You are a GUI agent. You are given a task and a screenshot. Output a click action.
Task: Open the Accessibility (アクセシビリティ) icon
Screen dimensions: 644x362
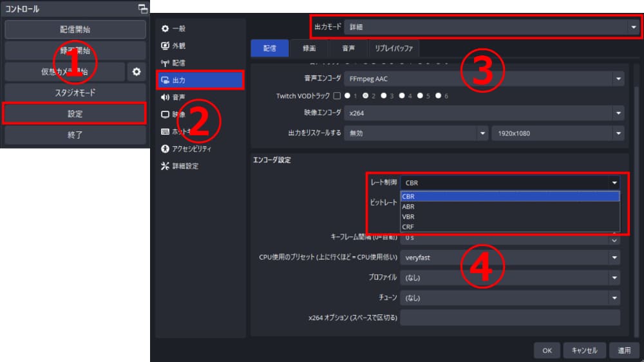coord(165,149)
